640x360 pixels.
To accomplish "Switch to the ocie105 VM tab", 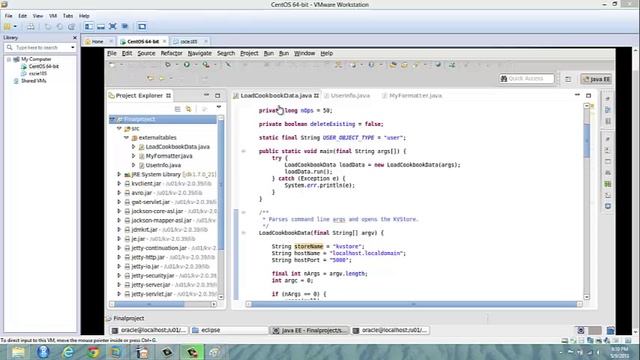I will [189, 42].
